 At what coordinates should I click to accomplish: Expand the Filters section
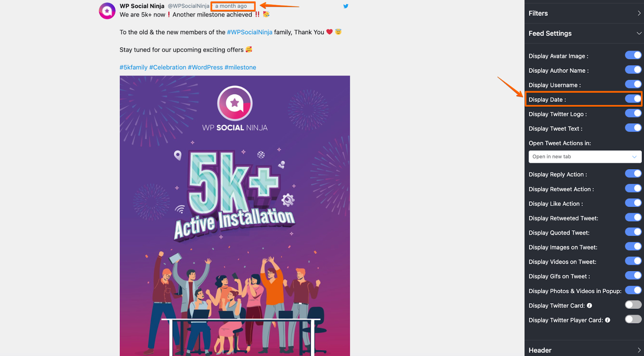pyautogui.click(x=585, y=13)
